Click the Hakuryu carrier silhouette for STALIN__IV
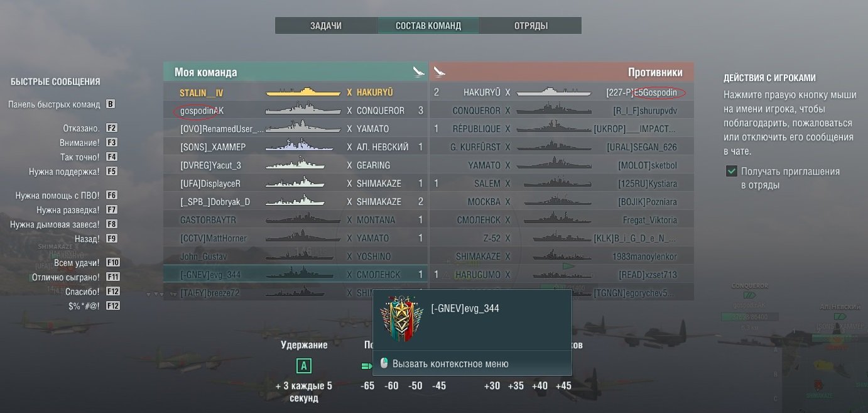Image resolution: width=868 pixels, height=413 pixels. (295, 92)
